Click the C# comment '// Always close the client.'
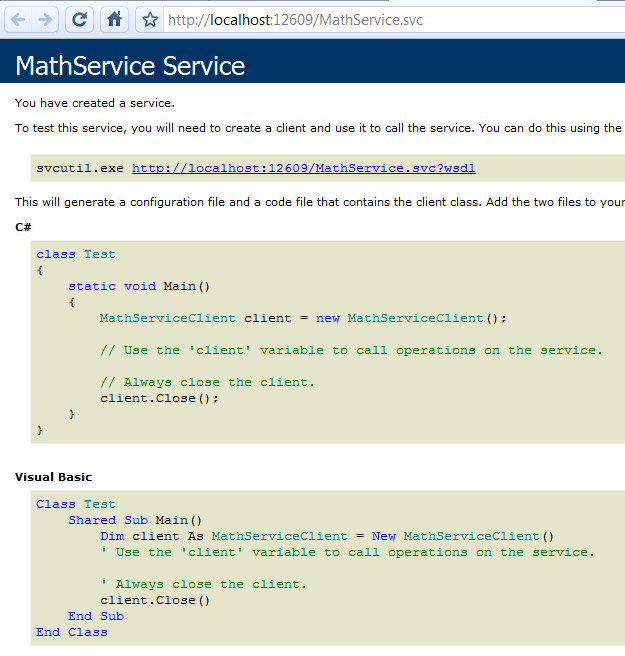 pyautogui.click(x=207, y=382)
